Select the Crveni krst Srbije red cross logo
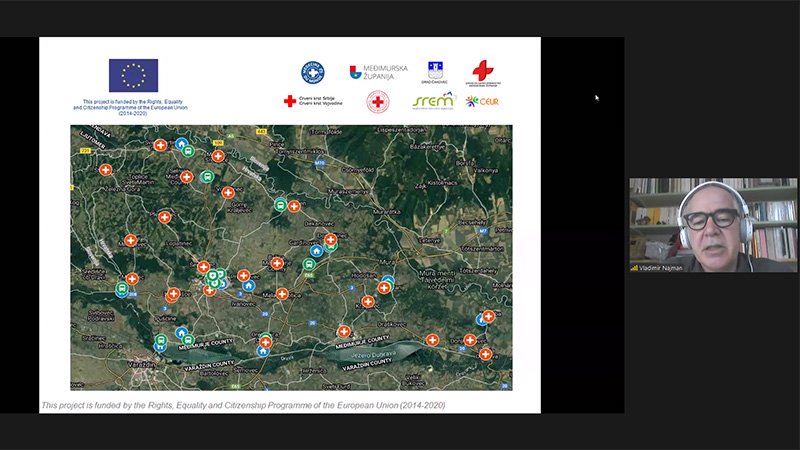Image resolution: width=800 pixels, height=450 pixels. (313, 101)
